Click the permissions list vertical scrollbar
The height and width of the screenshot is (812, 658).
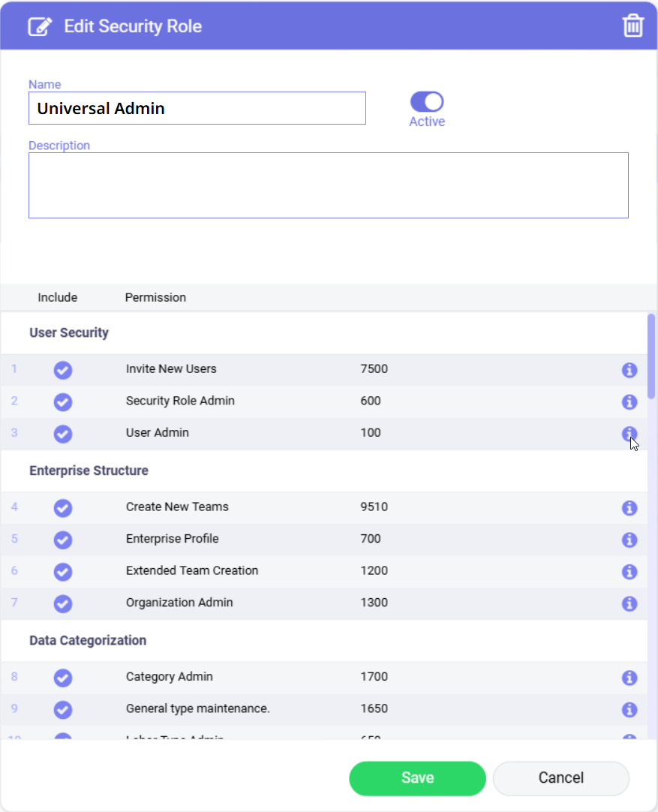pyautogui.click(x=651, y=356)
